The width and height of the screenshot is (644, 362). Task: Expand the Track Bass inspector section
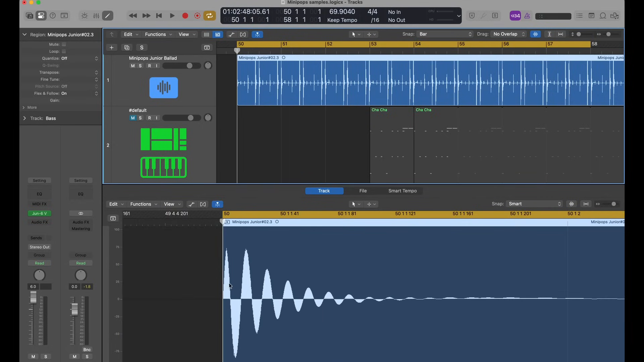coord(24,118)
